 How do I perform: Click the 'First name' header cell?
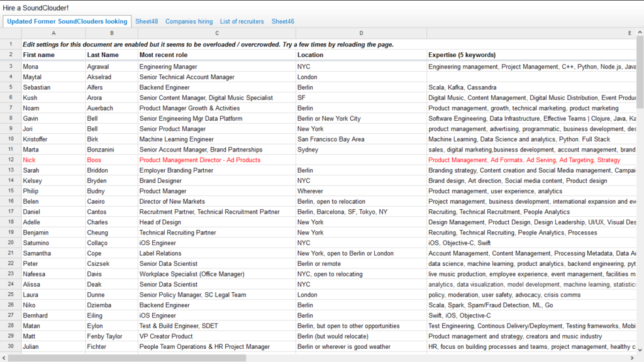(x=53, y=55)
